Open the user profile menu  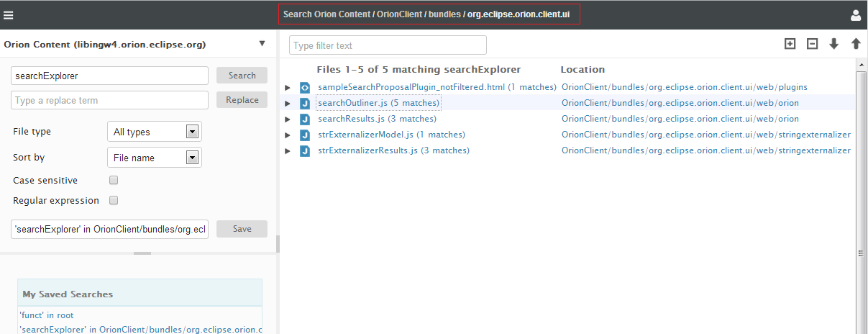[856, 14]
